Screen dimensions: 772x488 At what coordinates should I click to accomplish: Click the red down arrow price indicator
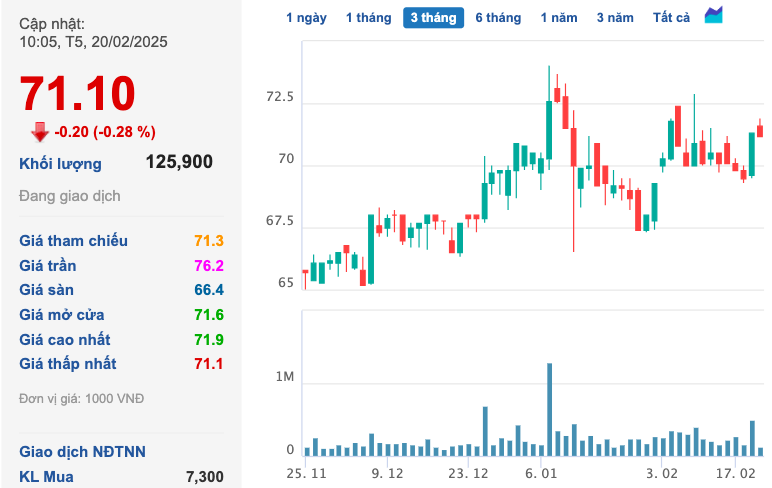pyautogui.click(x=40, y=131)
